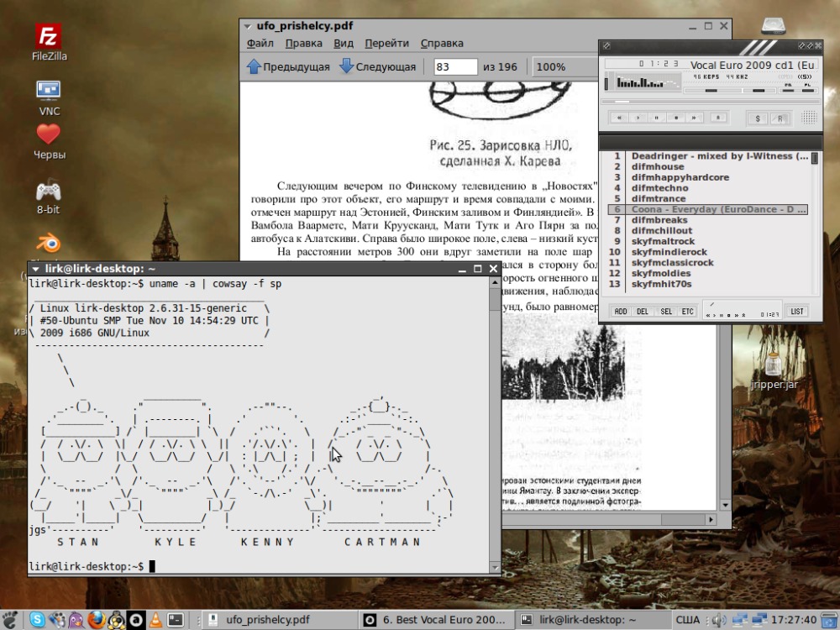Image resolution: width=840 pixels, height=630 pixels.
Task: Select playlist entry difmbreaks
Action: [x=707, y=220]
